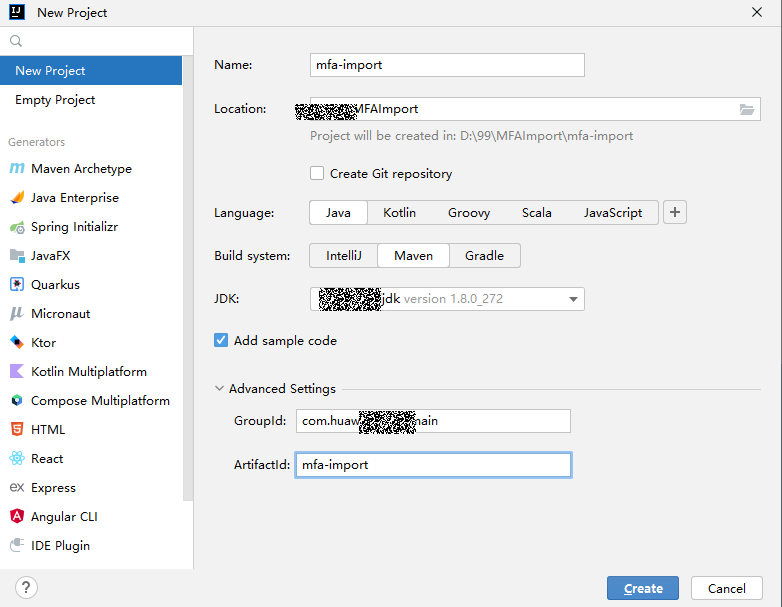Select the React generator icon
Screen dimensions: 782x607
16,459
